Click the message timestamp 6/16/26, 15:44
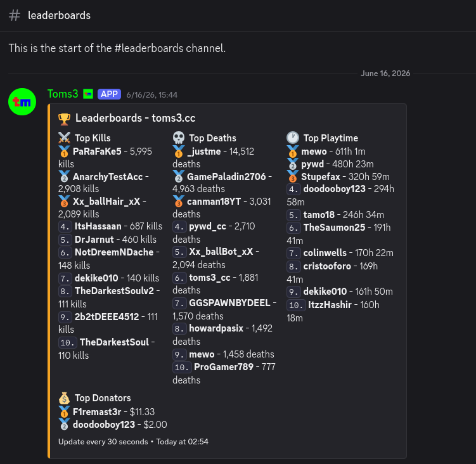This screenshot has height=464, width=476. tap(151, 94)
